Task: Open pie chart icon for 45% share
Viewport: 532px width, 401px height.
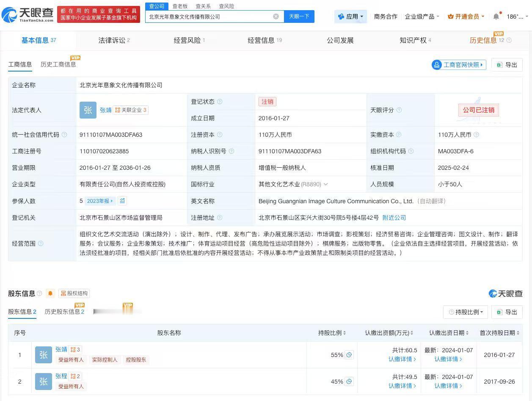Action: (x=349, y=382)
